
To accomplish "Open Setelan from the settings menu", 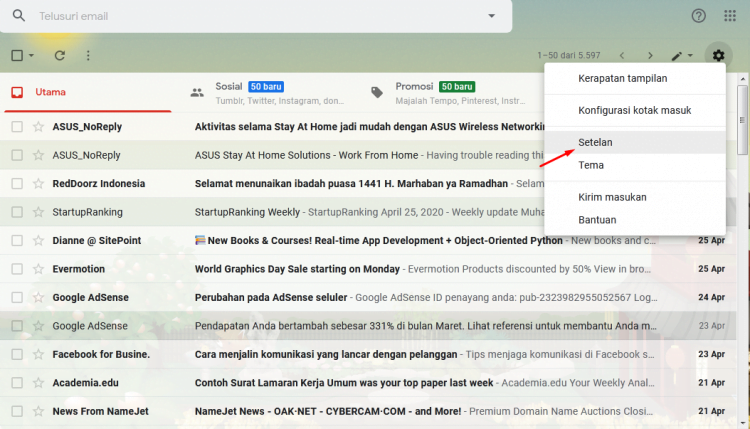I will 635,143.
